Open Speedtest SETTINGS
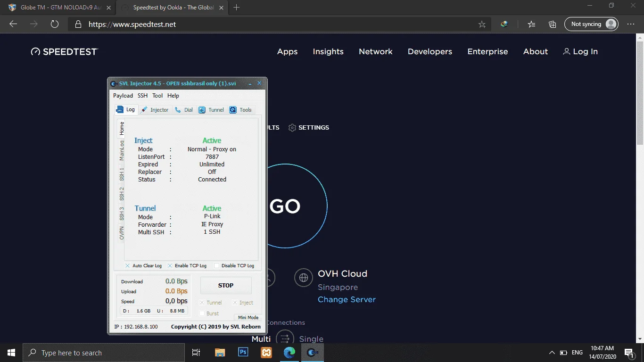 pos(309,128)
